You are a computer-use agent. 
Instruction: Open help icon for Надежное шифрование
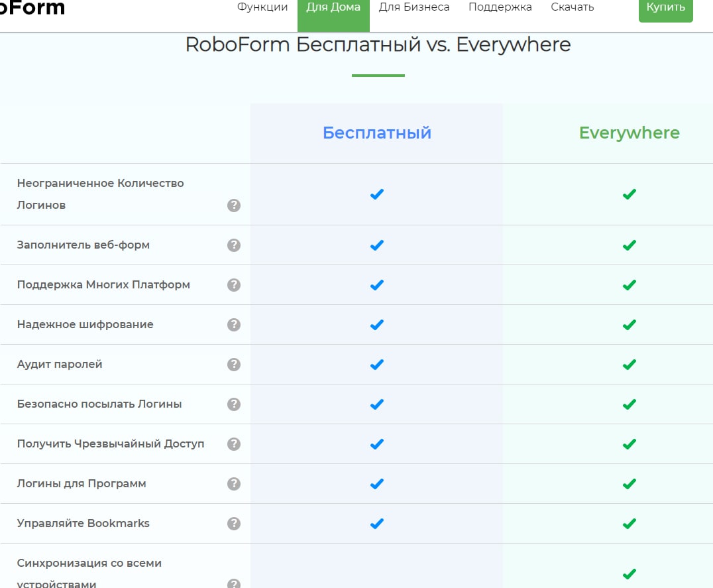234,325
